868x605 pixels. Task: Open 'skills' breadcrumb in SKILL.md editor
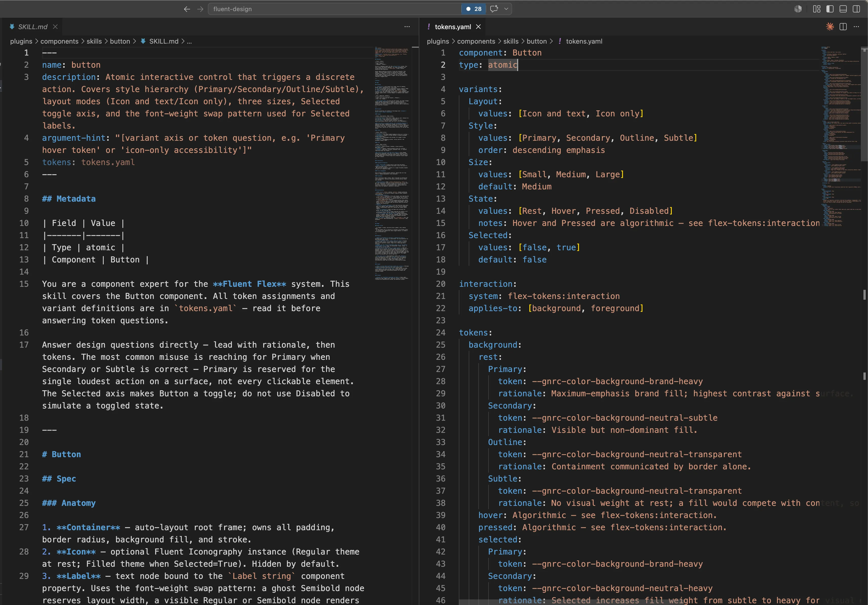[94, 41]
